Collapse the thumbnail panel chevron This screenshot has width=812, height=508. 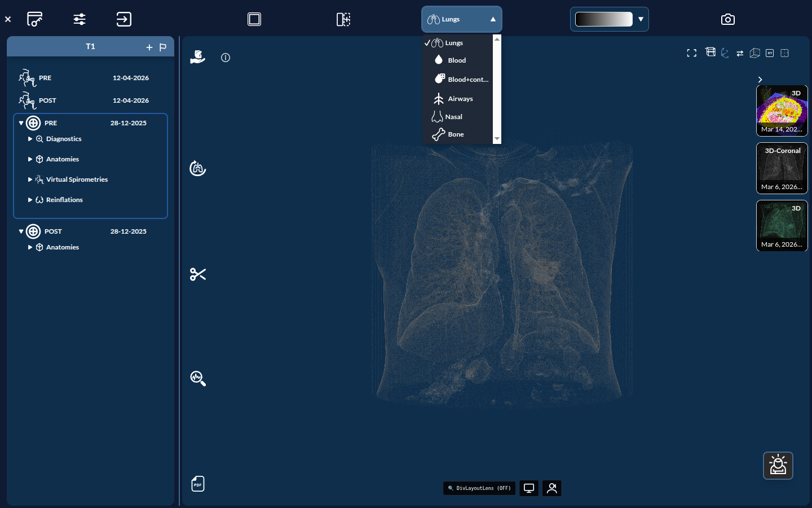point(760,80)
